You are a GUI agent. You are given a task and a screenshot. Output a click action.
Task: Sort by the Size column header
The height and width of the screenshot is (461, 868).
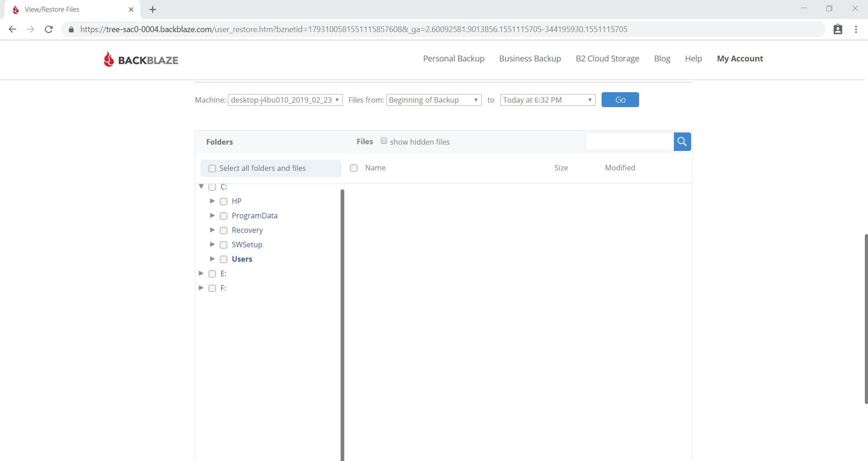[561, 168]
